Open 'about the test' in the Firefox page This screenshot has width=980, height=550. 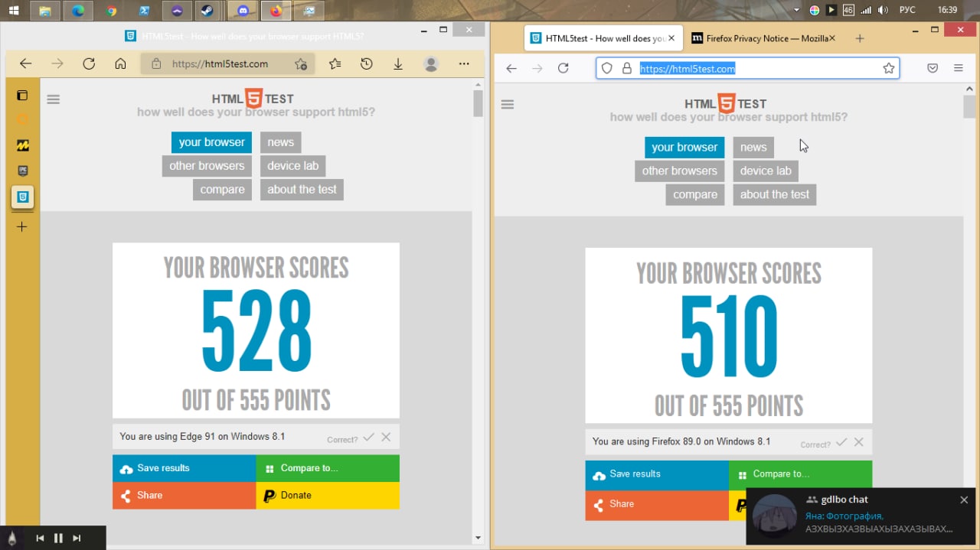coord(775,195)
